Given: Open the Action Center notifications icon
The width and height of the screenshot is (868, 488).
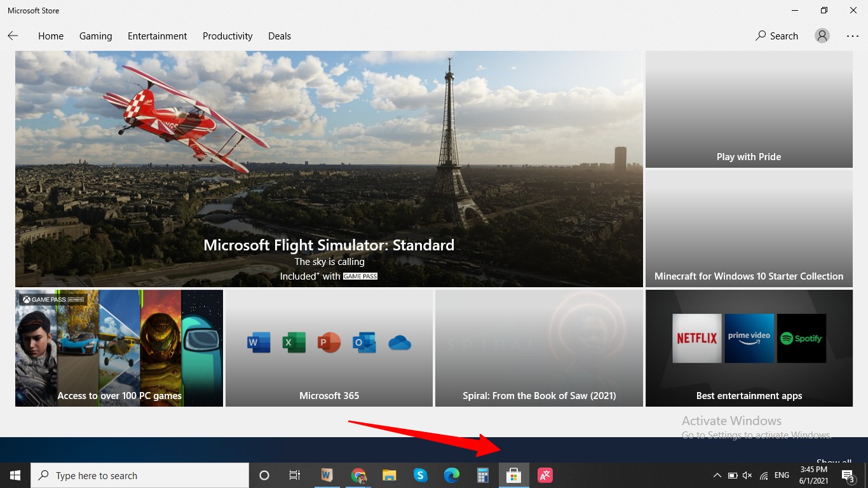Looking at the screenshot, I should click(848, 475).
